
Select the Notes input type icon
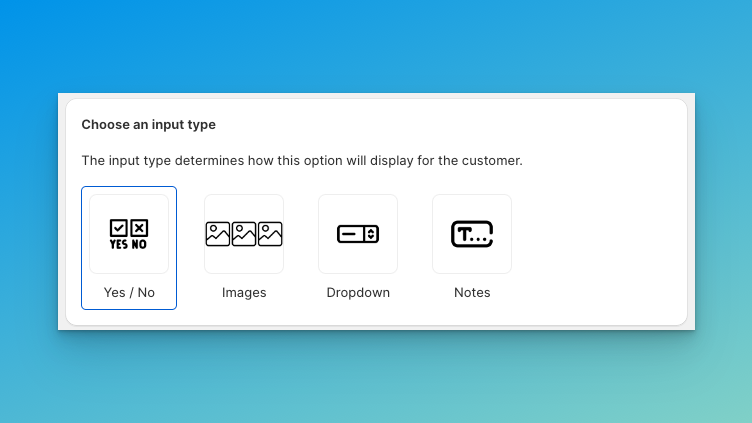pos(472,234)
